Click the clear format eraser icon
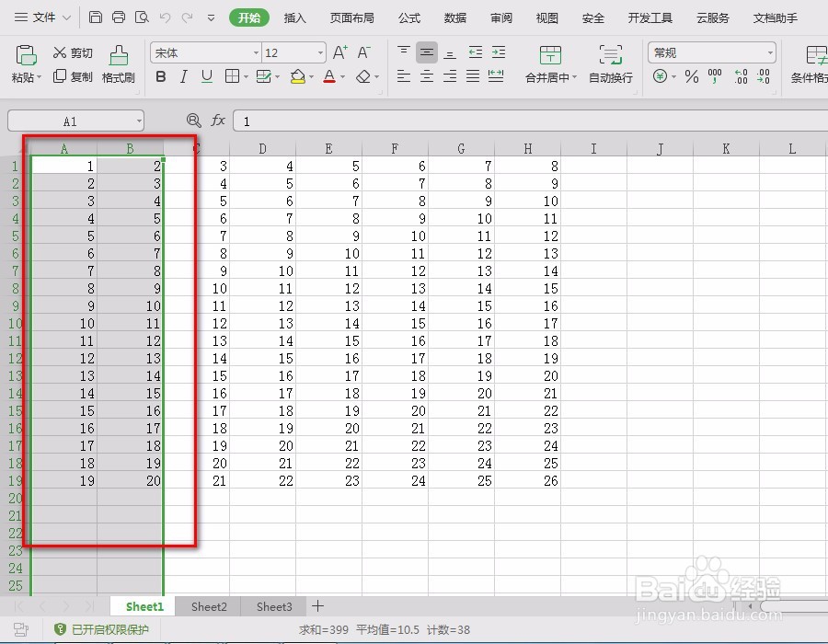The width and height of the screenshot is (828, 644). point(363,77)
